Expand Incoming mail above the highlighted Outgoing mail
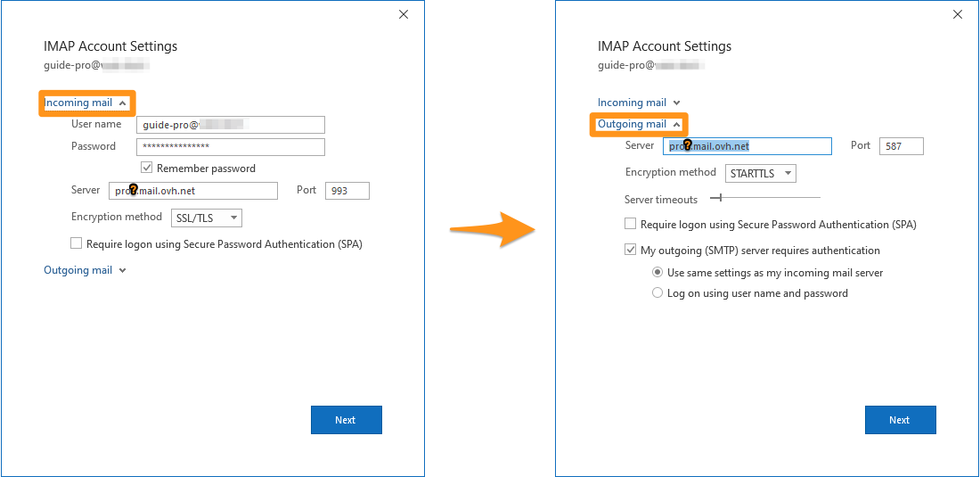This screenshot has width=980, height=477. [x=639, y=103]
